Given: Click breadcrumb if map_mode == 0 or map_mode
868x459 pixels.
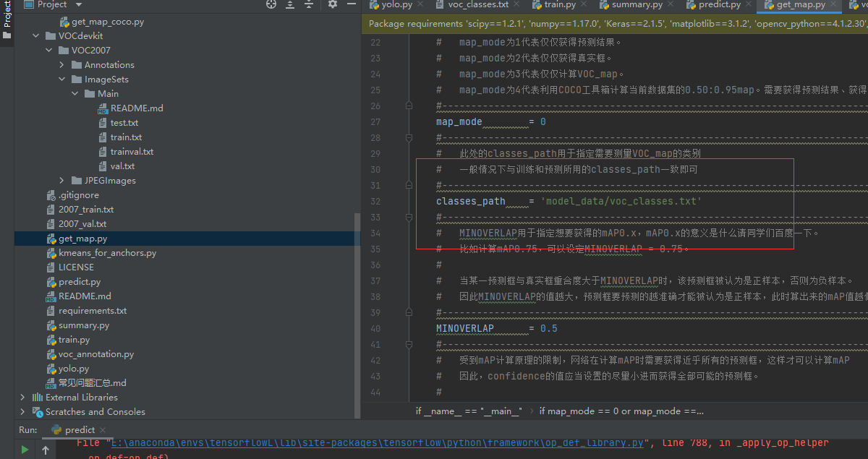Looking at the screenshot, I should click(621, 411).
